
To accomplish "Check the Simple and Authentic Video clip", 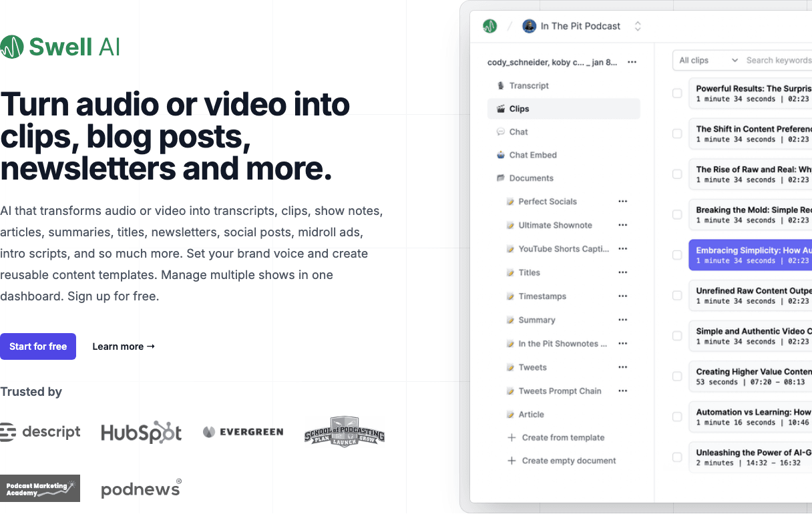I will [677, 336].
